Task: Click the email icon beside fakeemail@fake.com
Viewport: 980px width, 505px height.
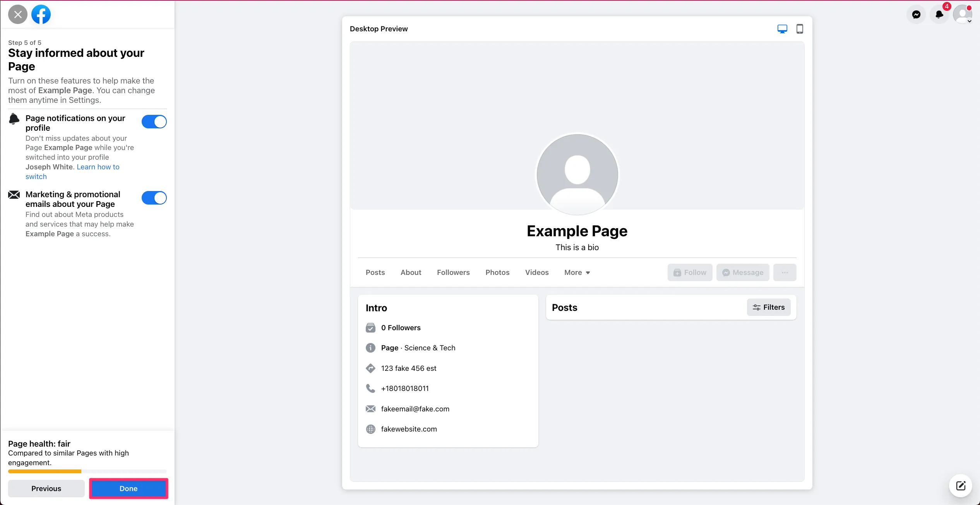Action: [370, 409]
